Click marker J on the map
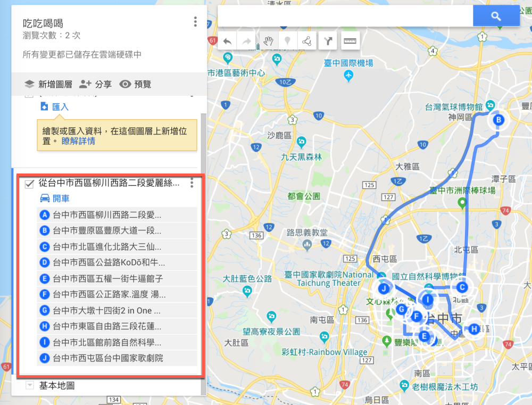The width and height of the screenshot is (532, 405). pyautogui.click(x=384, y=288)
